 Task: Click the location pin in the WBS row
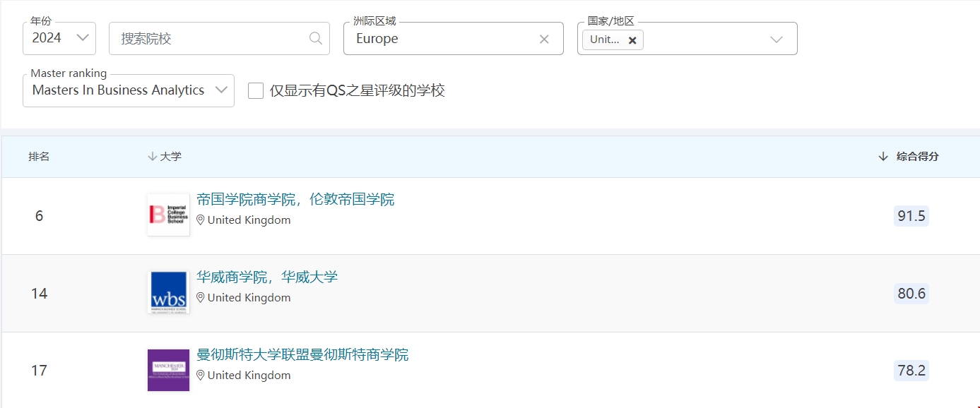[x=201, y=297]
